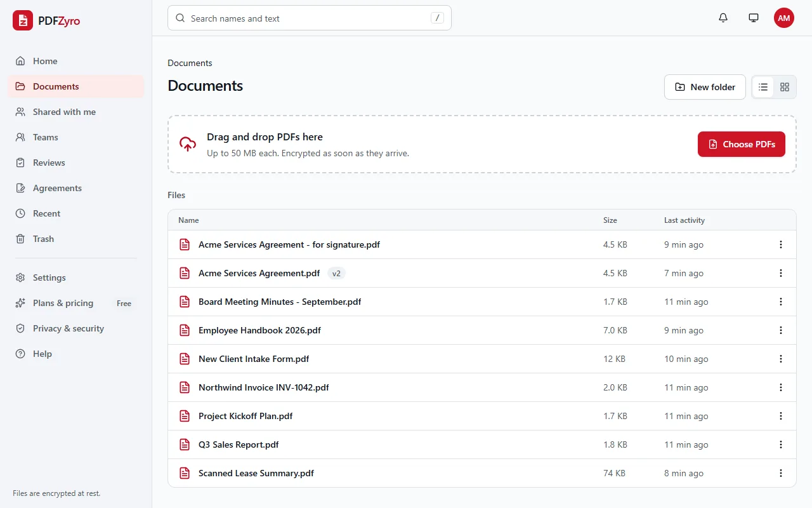Click the v2 version badge
This screenshot has width=812, height=508.
click(x=336, y=274)
